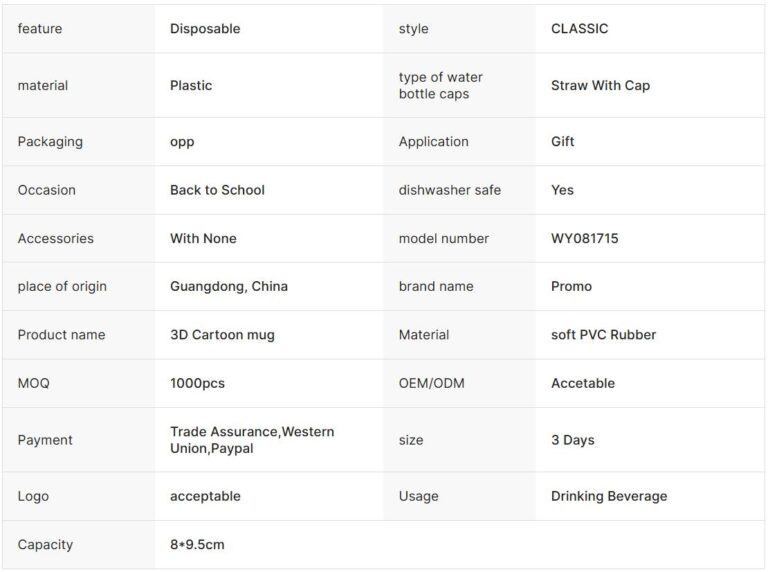Click the 'Disposable' feature value cell
This screenshot has height=572, width=768.
pyautogui.click(x=205, y=29)
